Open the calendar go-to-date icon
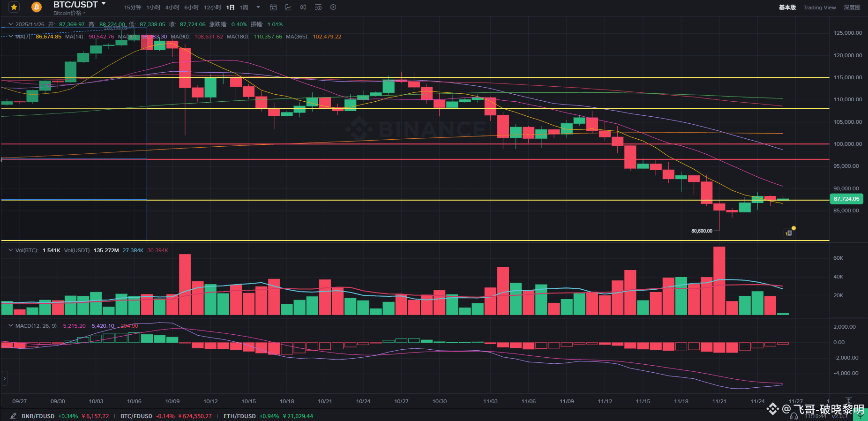This screenshot has height=421, width=868. (x=273, y=7)
